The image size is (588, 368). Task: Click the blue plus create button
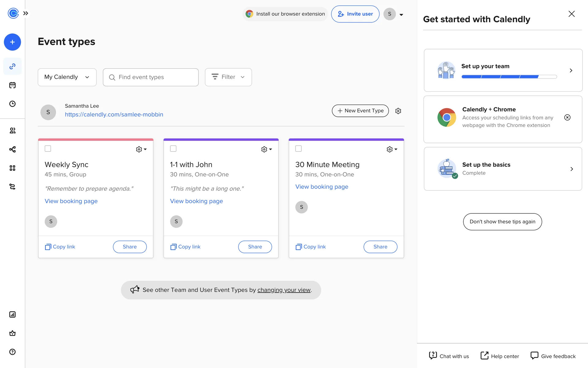click(x=12, y=42)
